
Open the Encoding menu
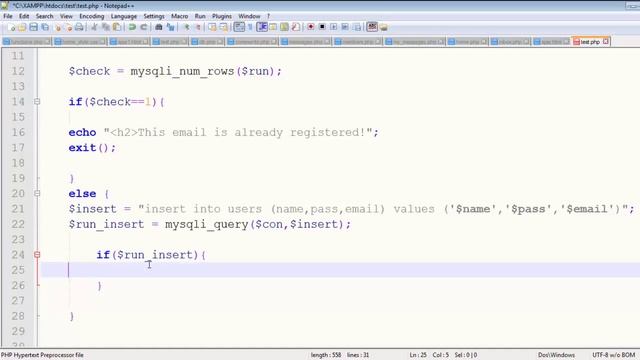[x=91, y=16]
